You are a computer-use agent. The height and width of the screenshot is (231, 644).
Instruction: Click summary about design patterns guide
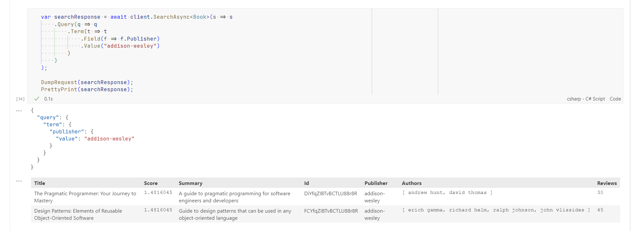pyautogui.click(x=235, y=214)
